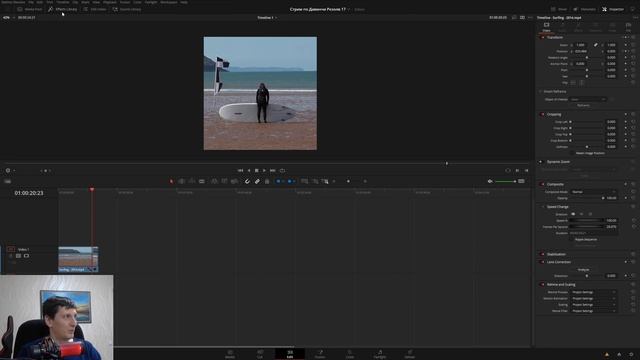Screen dimensions: 640x360
Task: Open the Composite Mode dropdown
Action: 593,192
